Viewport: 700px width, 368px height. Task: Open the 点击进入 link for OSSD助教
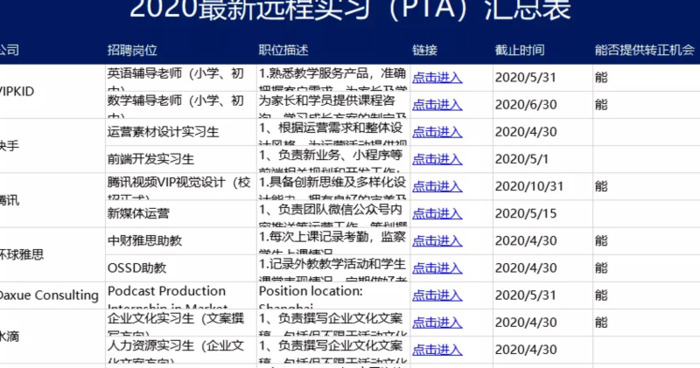click(437, 268)
